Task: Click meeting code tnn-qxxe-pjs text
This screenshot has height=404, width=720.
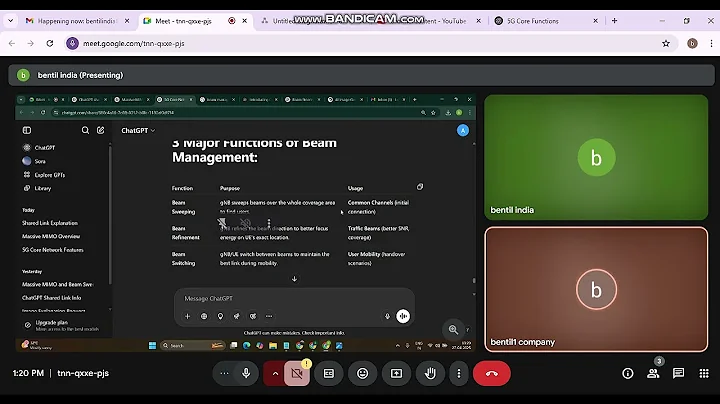Action: coord(83,373)
